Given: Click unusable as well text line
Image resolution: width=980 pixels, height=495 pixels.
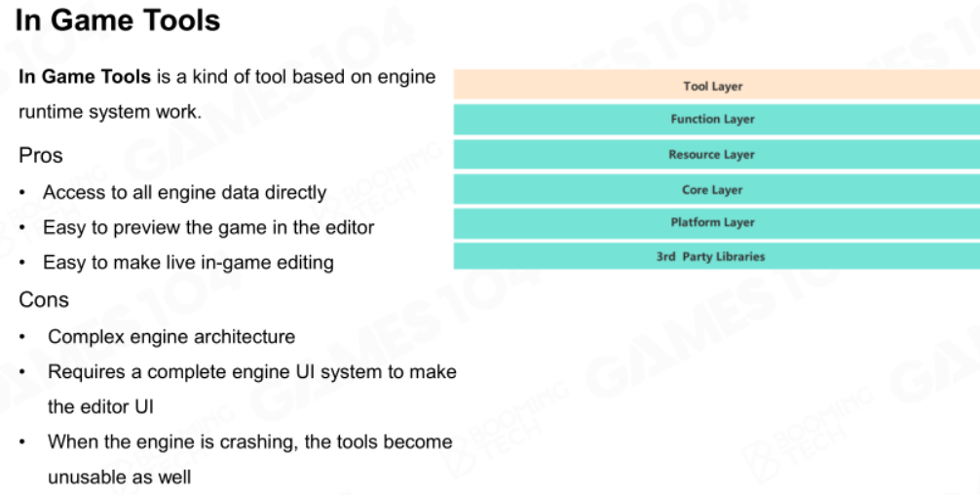Looking at the screenshot, I should (x=120, y=477).
